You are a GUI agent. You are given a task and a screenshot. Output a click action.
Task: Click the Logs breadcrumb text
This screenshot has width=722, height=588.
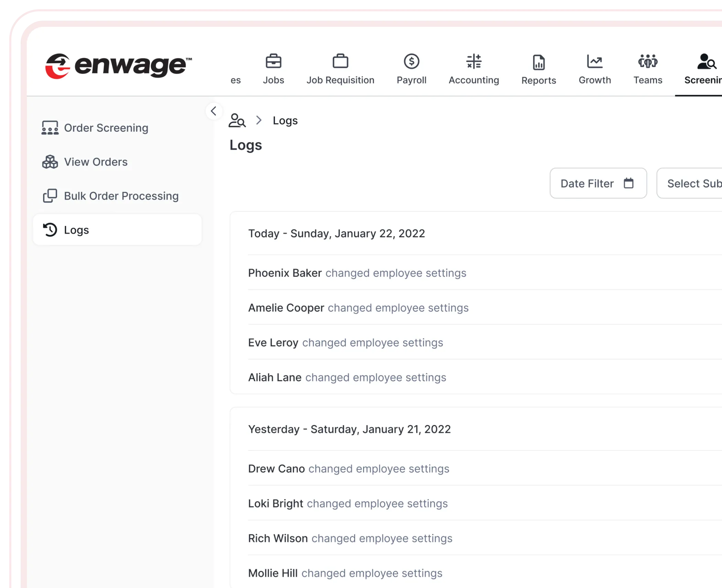pos(285,121)
